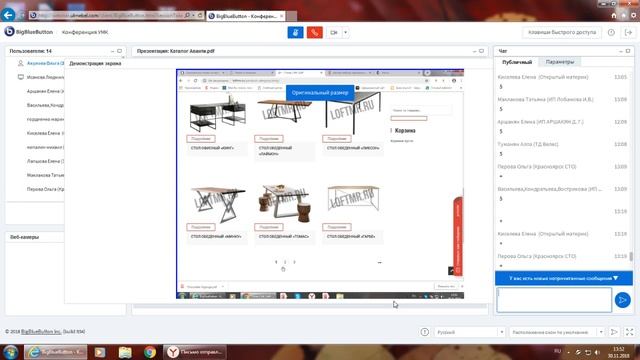Click the Original size (Оригинальный размер) button
The height and width of the screenshot is (360, 640).
click(320, 93)
